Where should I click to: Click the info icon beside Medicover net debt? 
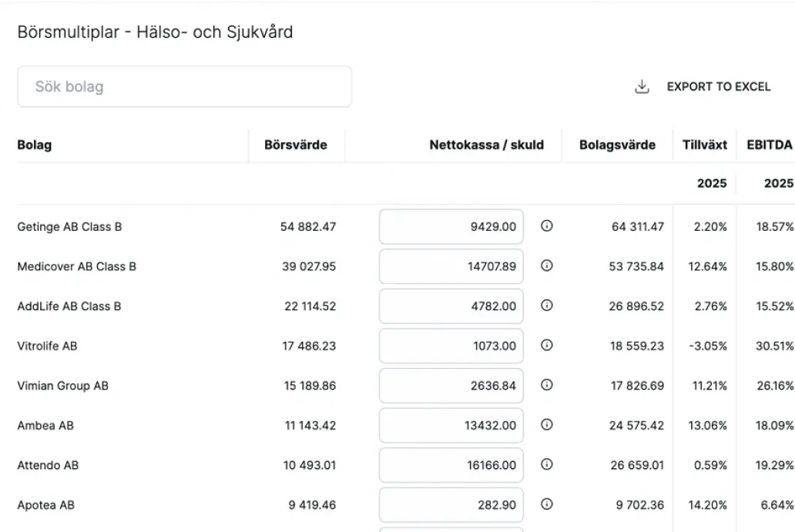[547, 266]
